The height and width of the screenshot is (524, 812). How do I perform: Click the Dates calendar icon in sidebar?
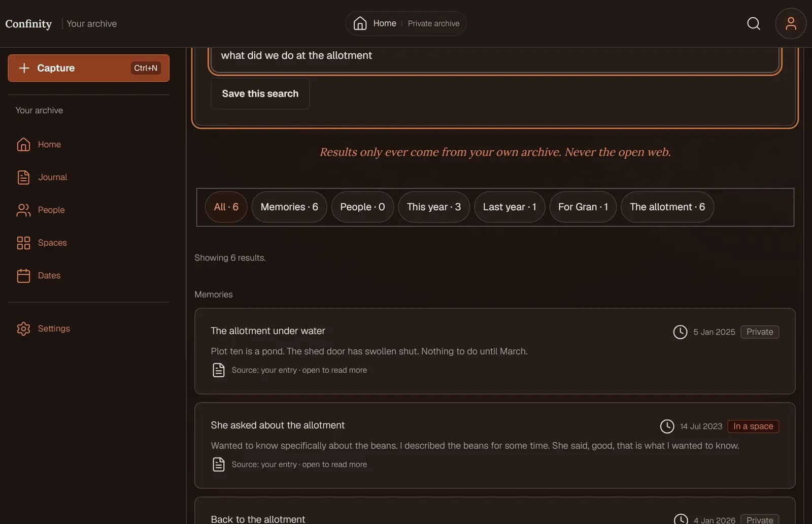tap(23, 275)
